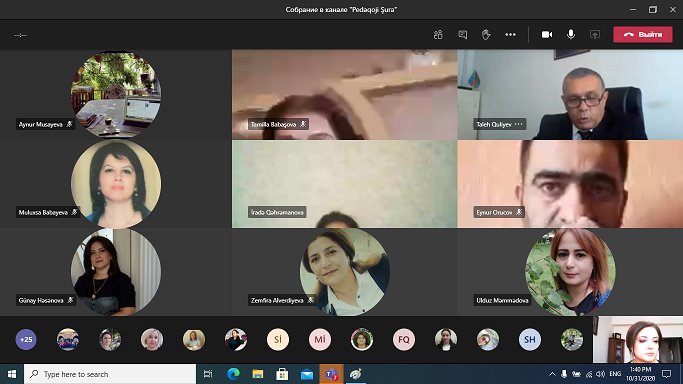Switch to Microsoft Teams in taskbar
Viewport: 683px width, 384px height.
(331, 374)
